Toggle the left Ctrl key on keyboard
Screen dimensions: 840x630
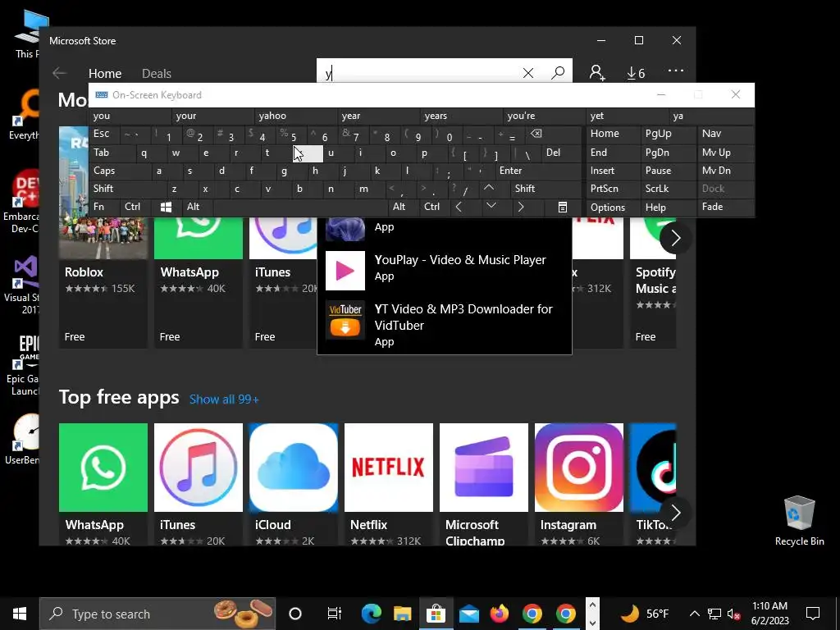pos(135,207)
